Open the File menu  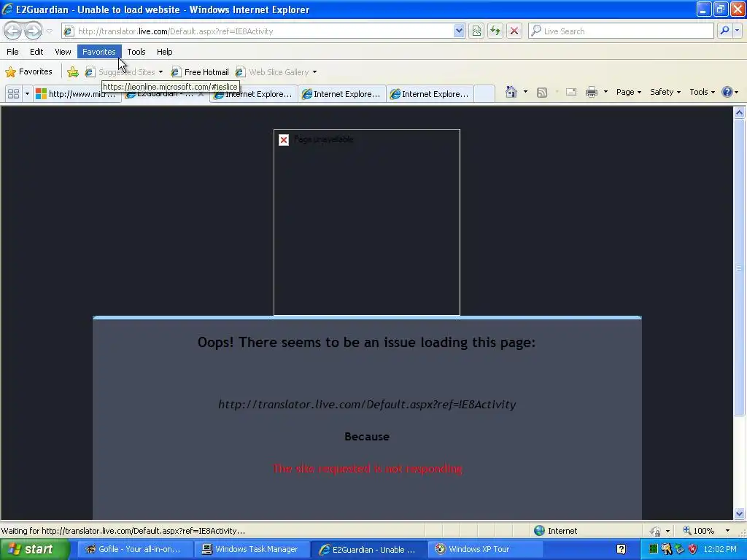point(12,52)
